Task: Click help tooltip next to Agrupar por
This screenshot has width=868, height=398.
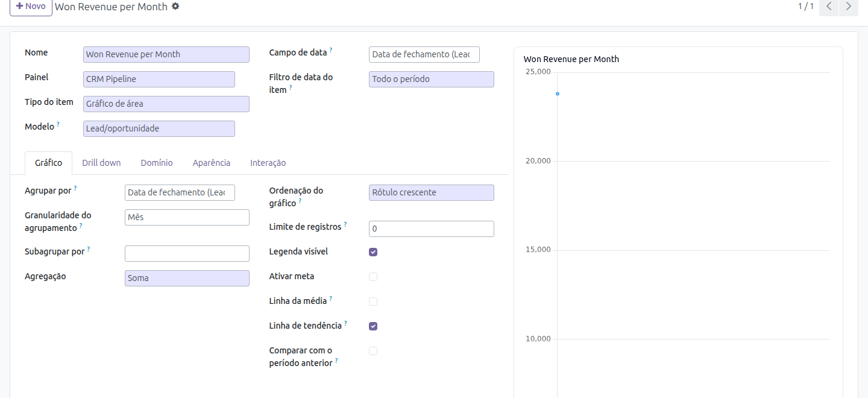Action: point(75,188)
